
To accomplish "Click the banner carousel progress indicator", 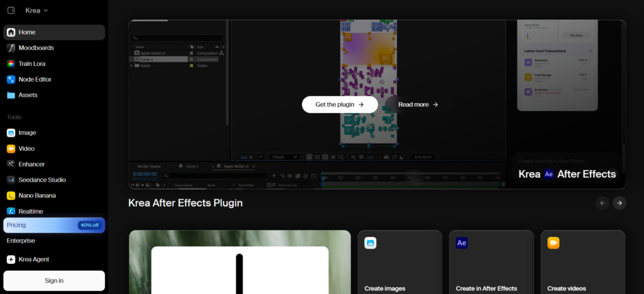I will coord(148,20).
